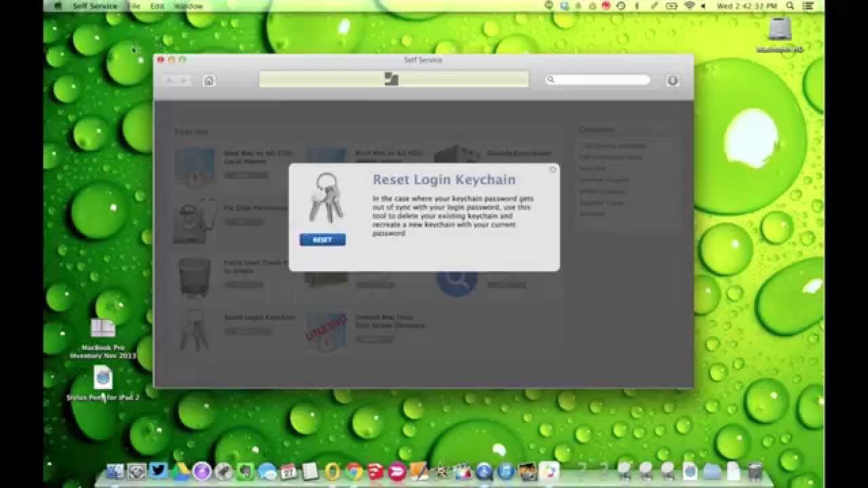Image resolution: width=868 pixels, height=488 pixels.
Task: Open the Apple menu
Action: pos(57,6)
